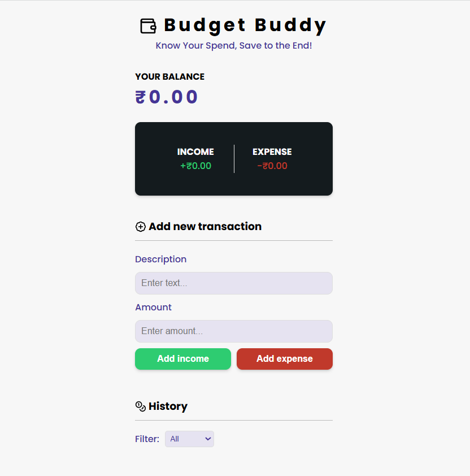Click the plus-circle icon near Add new transaction
Screen dimensions: 470x476
[x=140, y=226]
